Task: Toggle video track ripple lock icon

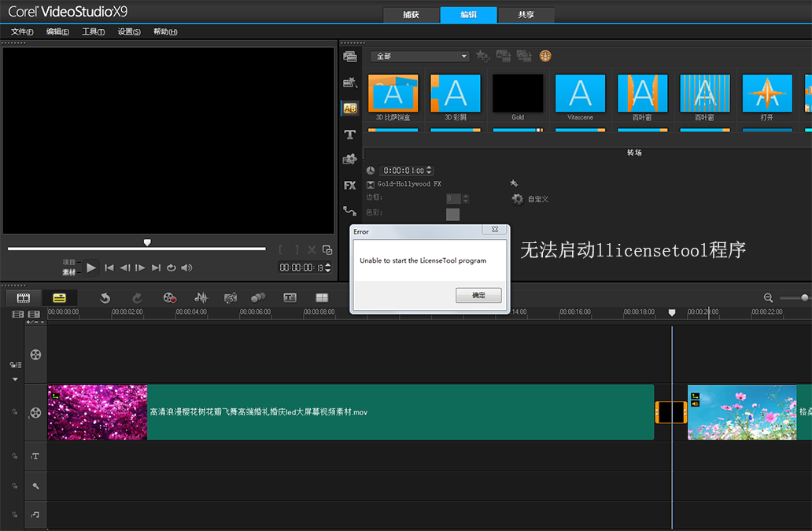Action: click(x=15, y=412)
